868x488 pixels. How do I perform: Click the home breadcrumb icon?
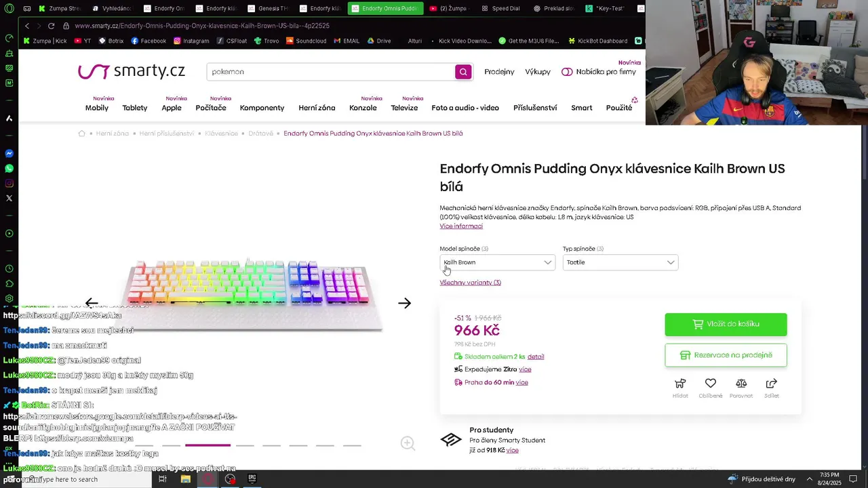pyautogui.click(x=82, y=134)
